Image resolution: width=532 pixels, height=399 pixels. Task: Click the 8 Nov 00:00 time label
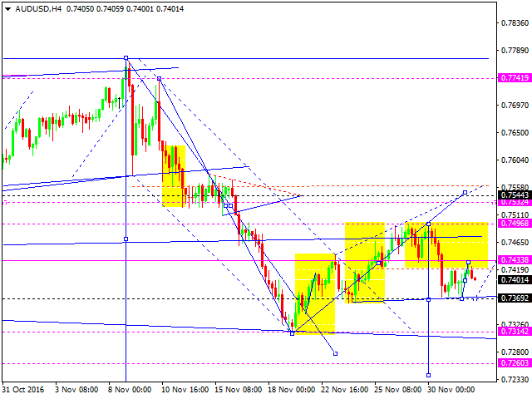tap(130, 390)
